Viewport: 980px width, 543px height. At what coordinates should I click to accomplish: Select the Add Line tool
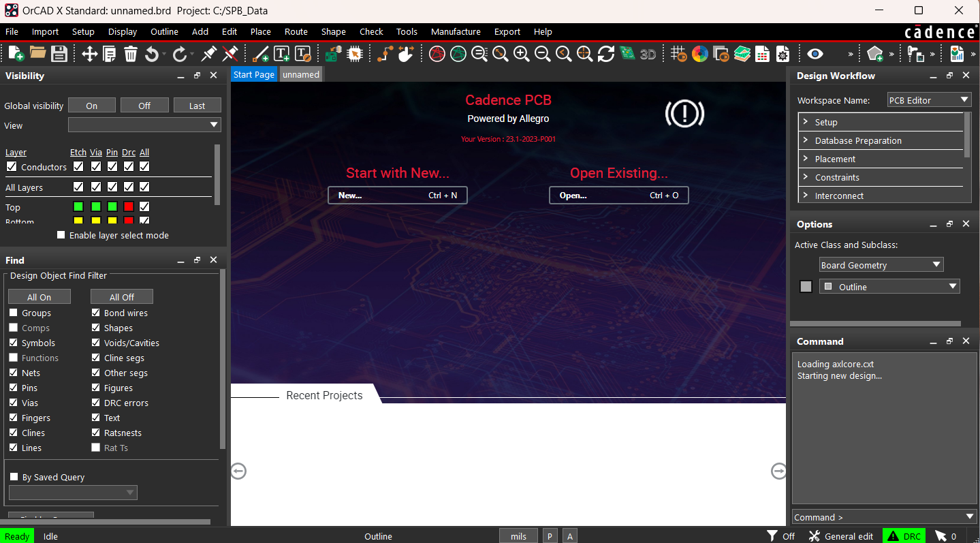click(x=260, y=54)
